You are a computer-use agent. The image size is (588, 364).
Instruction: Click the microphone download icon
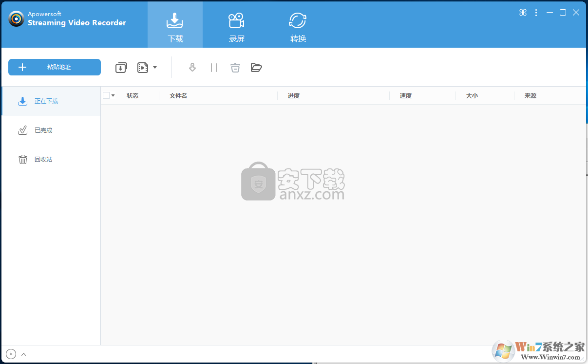tap(192, 68)
